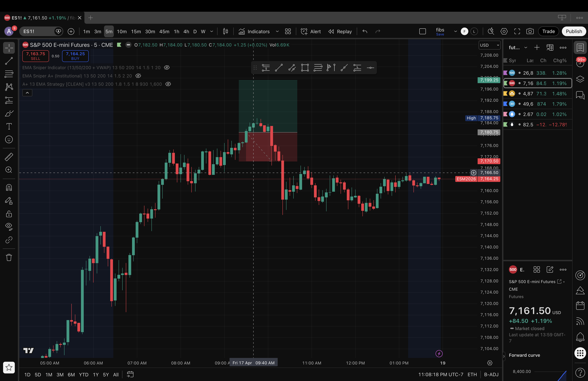Toggle visibility of EMA Sniper A+ Institutional

pos(138,76)
